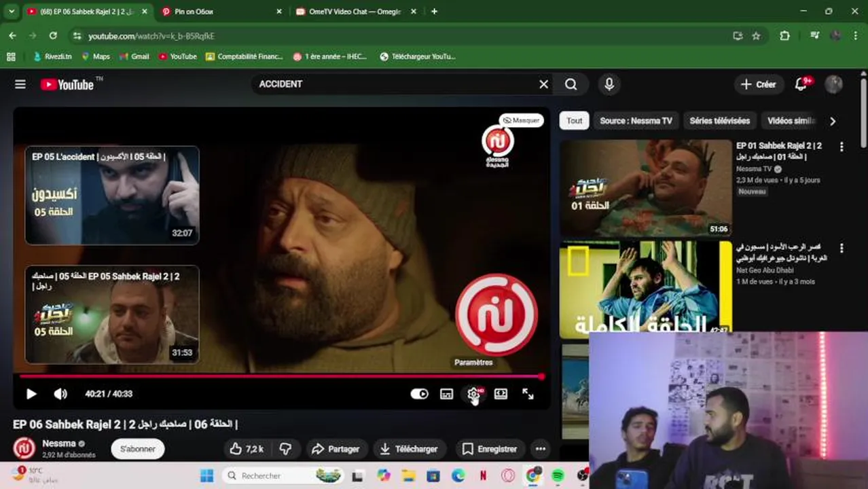Seek on the red video progress bar
The width and height of the screenshot is (868, 489).
[x=281, y=376]
